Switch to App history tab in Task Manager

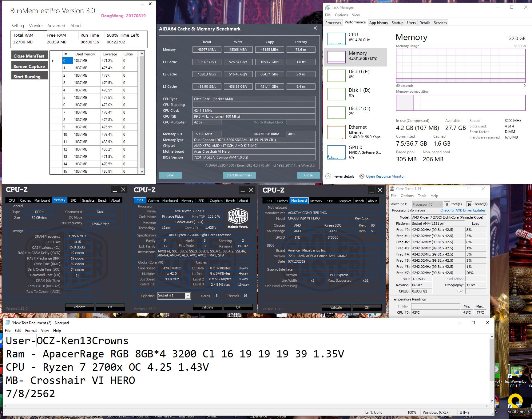click(x=379, y=23)
